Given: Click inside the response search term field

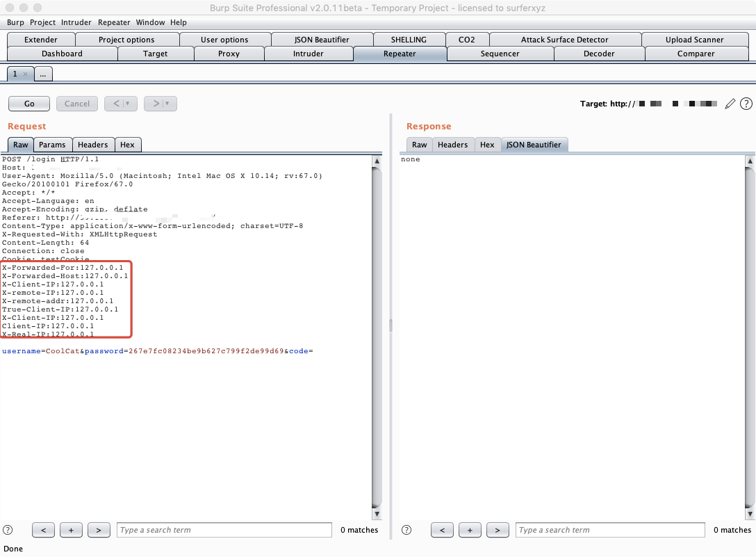Looking at the screenshot, I should coord(609,529).
